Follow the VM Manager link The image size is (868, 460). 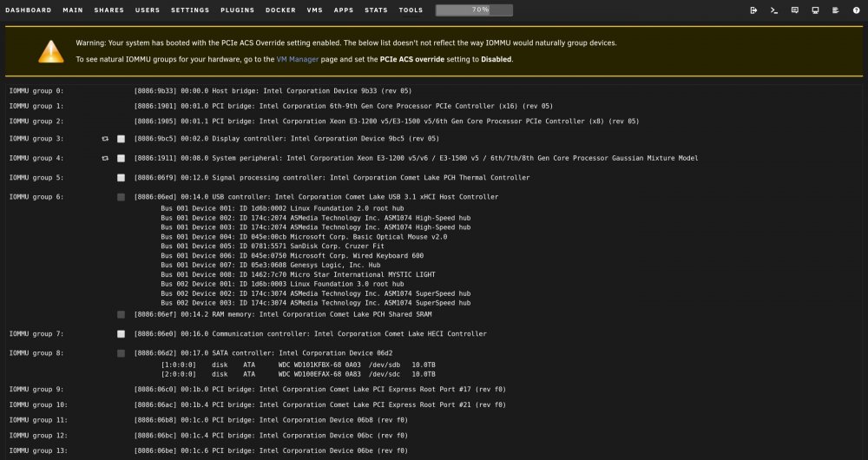pos(298,59)
